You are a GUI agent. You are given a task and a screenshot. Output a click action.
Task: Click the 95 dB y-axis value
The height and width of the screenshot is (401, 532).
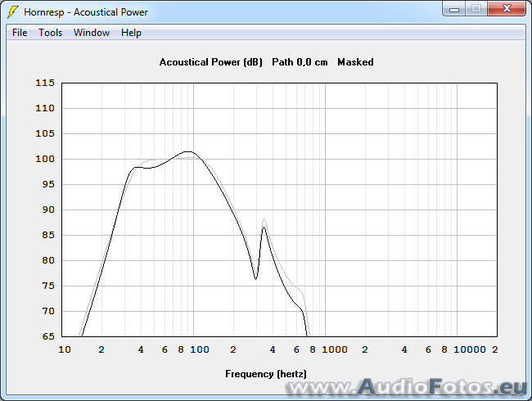point(47,184)
